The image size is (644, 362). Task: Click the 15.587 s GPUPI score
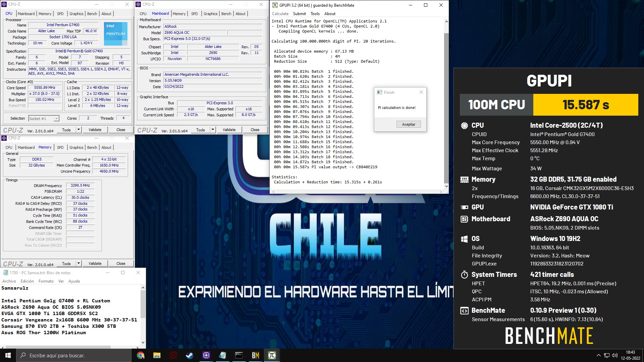click(x=586, y=105)
